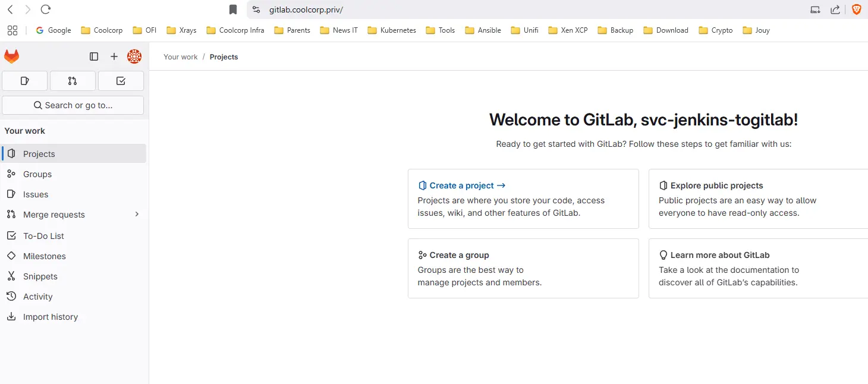
Task: Open the create new plus menu
Action: 114,56
